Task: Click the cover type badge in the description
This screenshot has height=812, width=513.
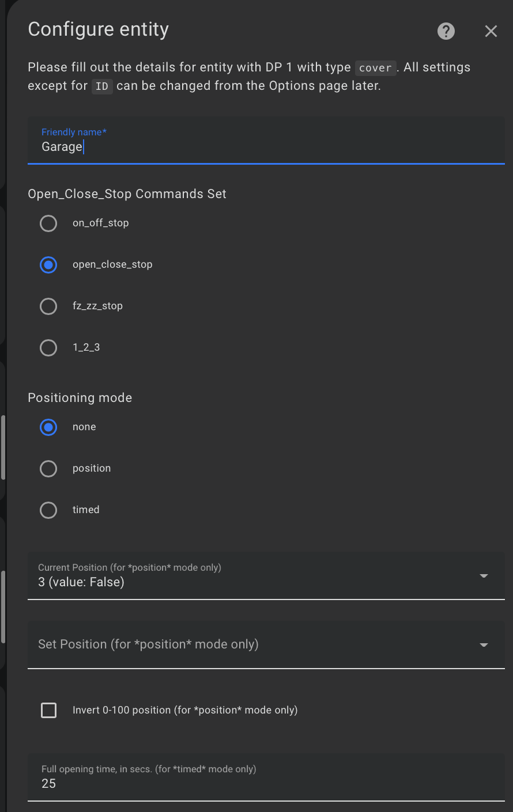Action: click(x=375, y=67)
